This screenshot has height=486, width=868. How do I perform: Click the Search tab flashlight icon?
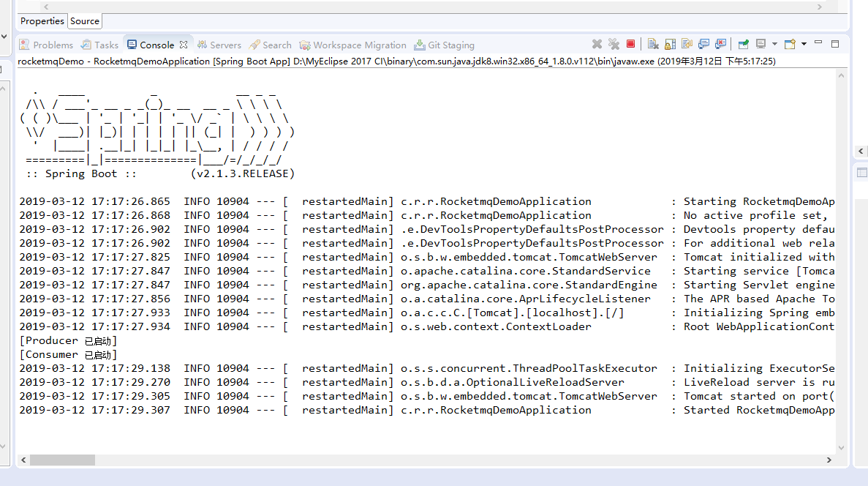pyautogui.click(x=254, y=45)
